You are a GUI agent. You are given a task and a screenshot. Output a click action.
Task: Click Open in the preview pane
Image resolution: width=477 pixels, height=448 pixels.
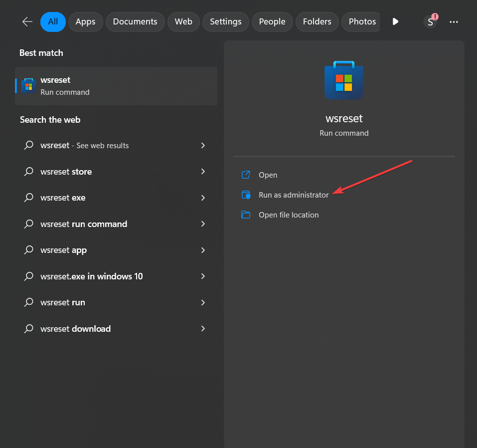point(268,175)
